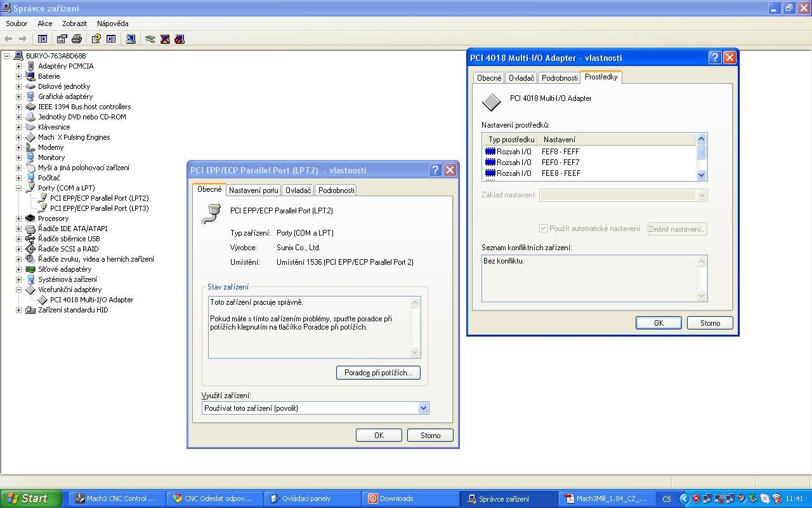Click OK in the PCI 4018 properties dialog
The width and height of the screenshot is (812, 508).
point(658,323)
